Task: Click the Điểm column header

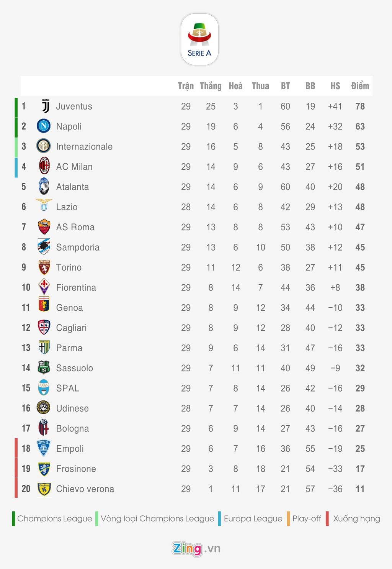Action: pyautogui.click(x=360, y=86)
